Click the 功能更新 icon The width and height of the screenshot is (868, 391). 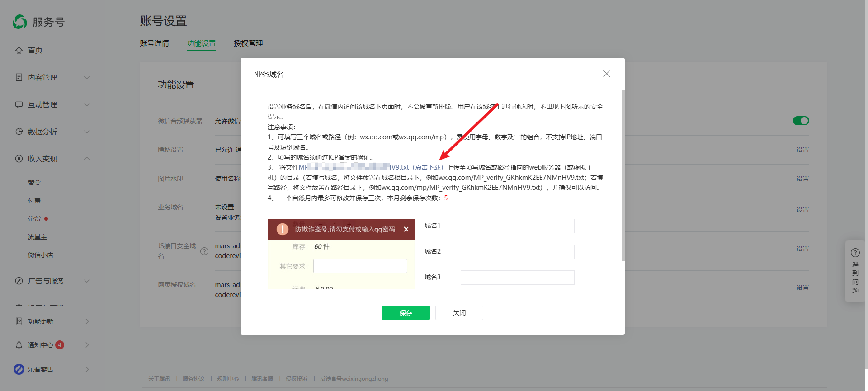click(x=19, y=321)
